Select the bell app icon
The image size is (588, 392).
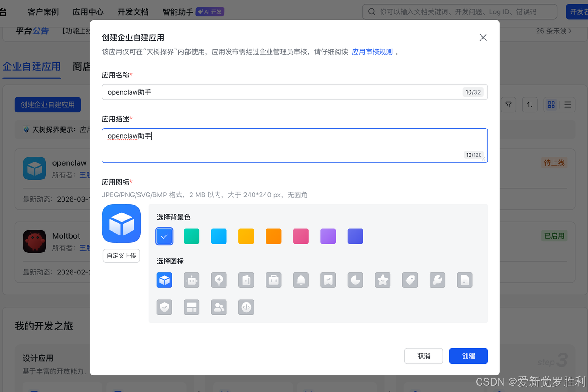coord(301,280)
